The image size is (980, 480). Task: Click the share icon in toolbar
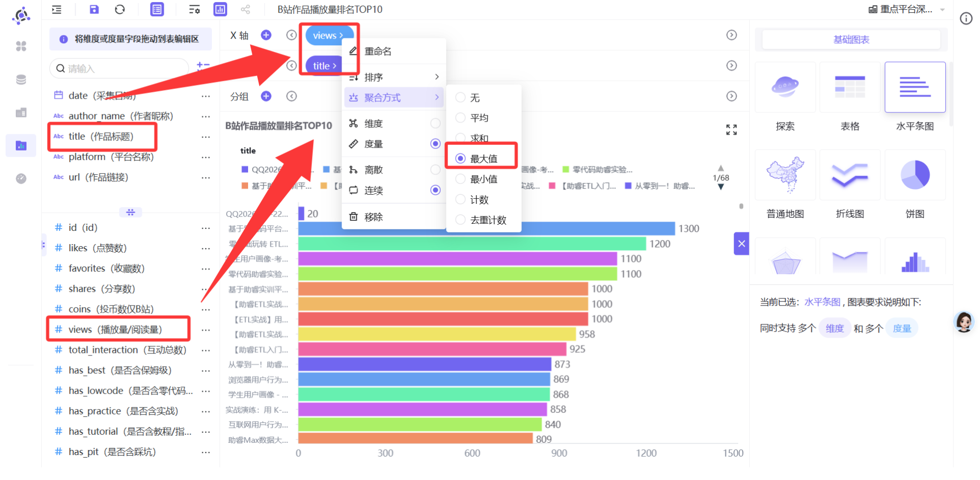click(246, 9)
